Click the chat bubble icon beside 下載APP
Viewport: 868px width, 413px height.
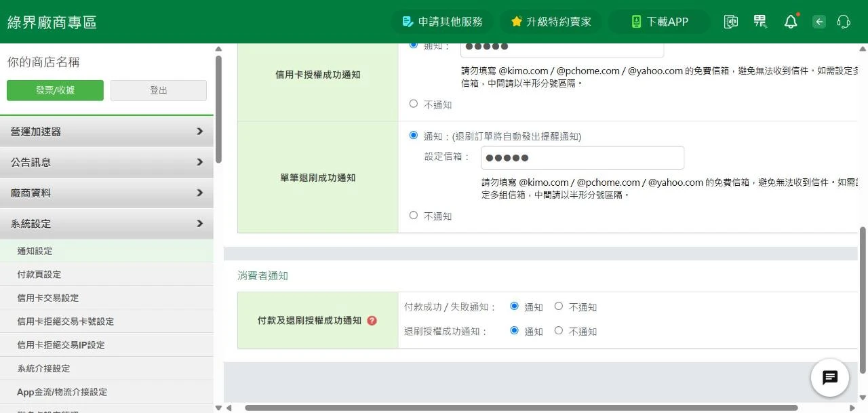[730, 22]
